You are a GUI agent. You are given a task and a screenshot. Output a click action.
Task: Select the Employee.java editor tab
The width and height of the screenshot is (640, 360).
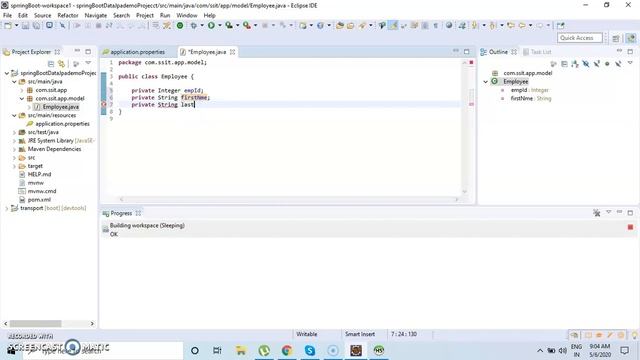207,52
